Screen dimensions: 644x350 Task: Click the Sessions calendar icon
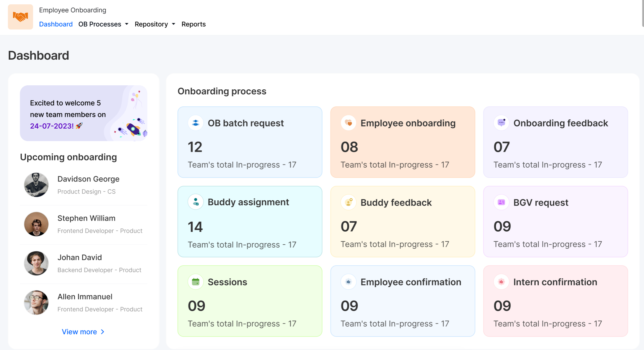[196, 282]
